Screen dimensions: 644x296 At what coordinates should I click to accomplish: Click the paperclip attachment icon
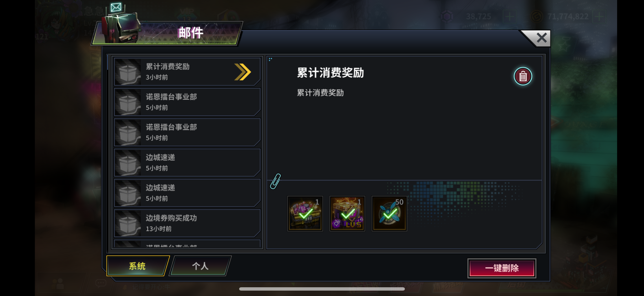click(275, 181)
